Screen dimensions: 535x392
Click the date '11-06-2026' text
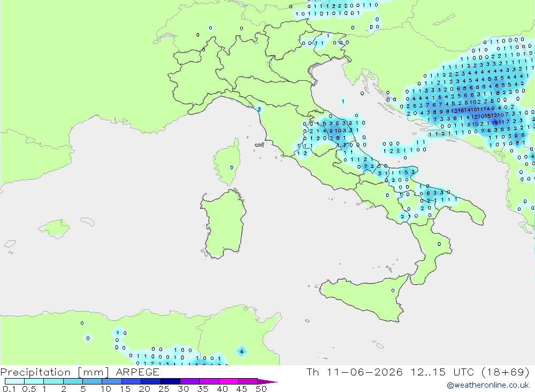pos(365,372)
